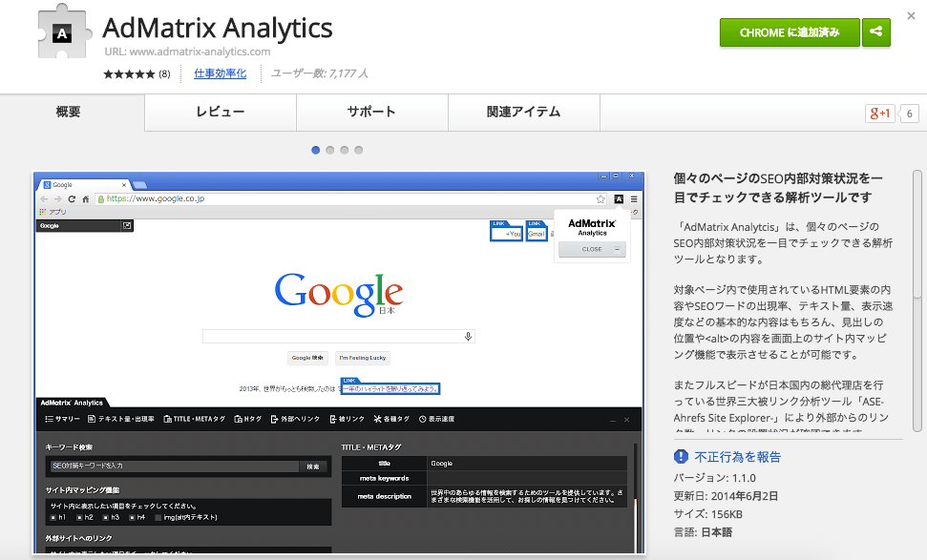Viewport: 927px width, 560px height.
Task: Switch to the サポート tab
Action: click(372, 112)
